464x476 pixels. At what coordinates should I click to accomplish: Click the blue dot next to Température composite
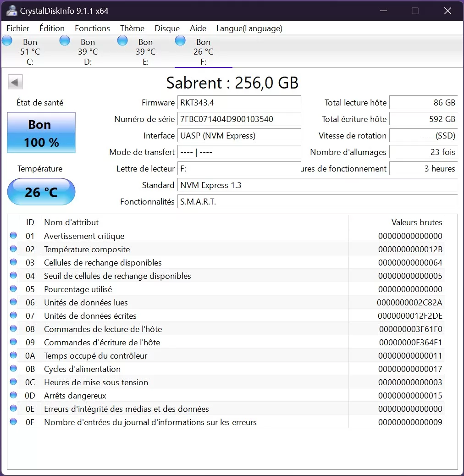pyautogui.click(x=13, y=249)
